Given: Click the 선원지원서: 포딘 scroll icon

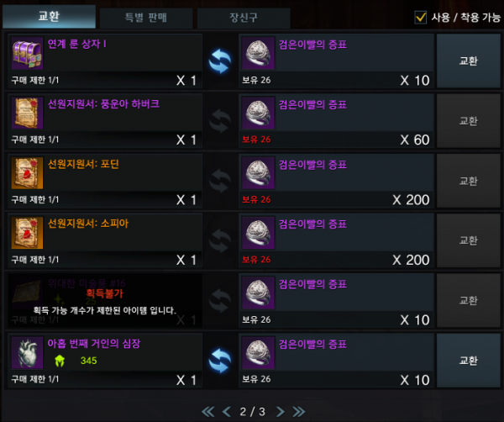Looking at the screenshot, I should coord(27,173).
